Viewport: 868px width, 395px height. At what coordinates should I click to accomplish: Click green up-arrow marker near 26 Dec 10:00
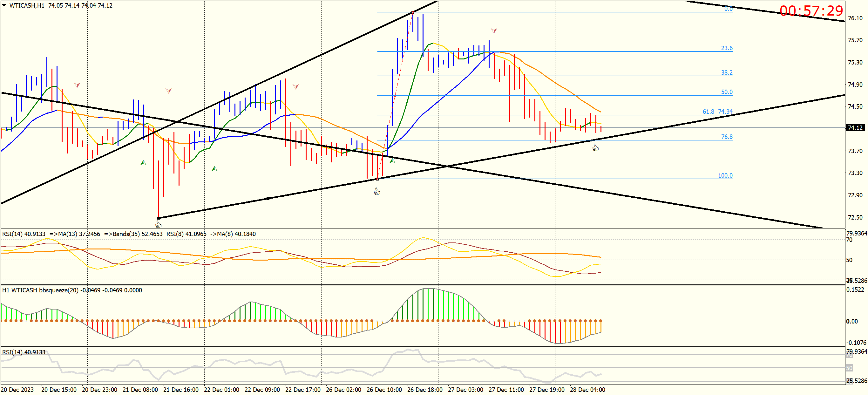pos(392,161)
